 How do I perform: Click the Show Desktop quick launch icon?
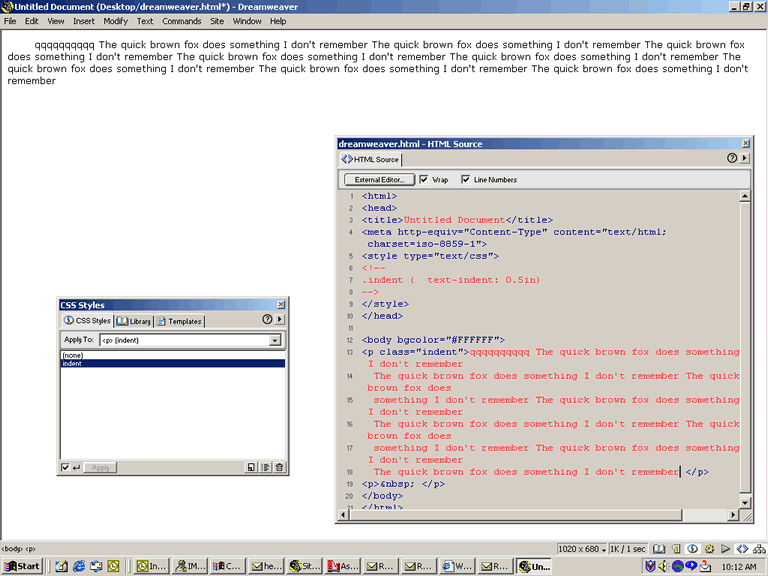[61, 566]
